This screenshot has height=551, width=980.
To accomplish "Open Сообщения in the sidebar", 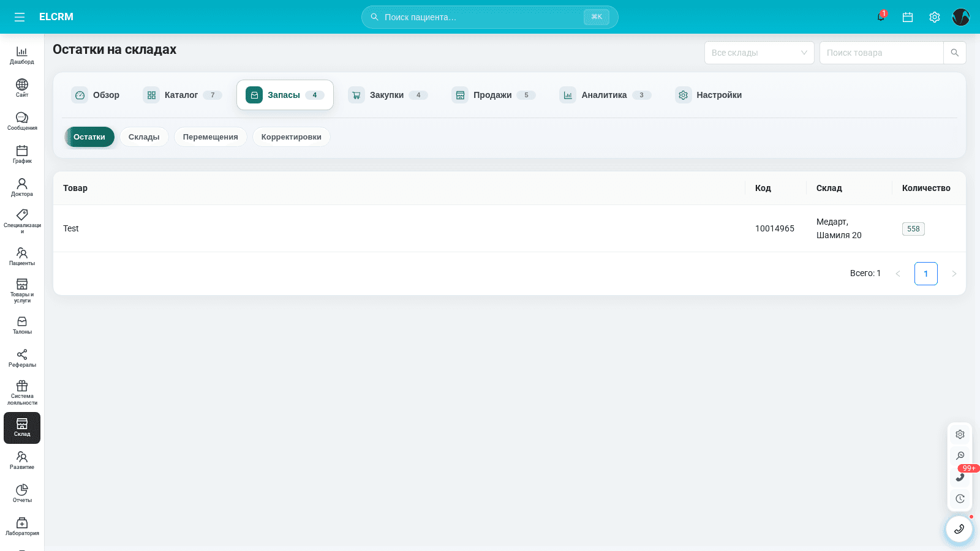I will (22, 121).
